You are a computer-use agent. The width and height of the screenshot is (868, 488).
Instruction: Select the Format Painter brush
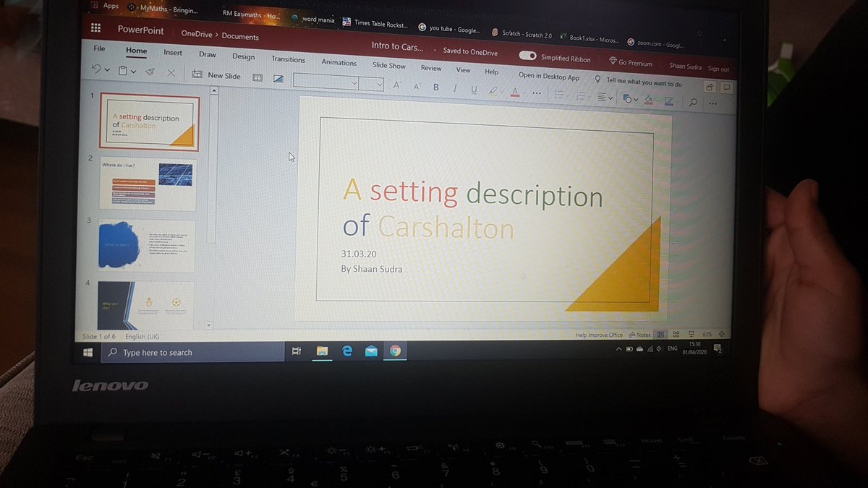(x=150, y=72)
